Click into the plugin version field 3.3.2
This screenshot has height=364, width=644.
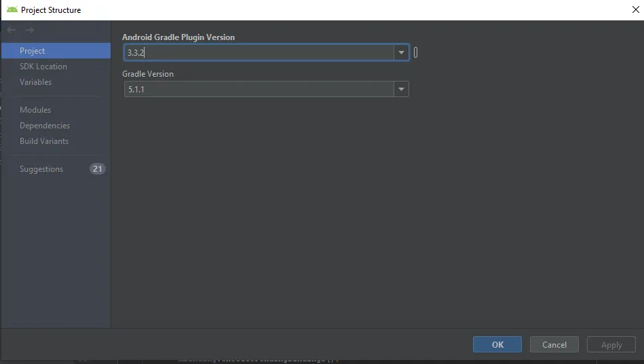click(259, 52)
